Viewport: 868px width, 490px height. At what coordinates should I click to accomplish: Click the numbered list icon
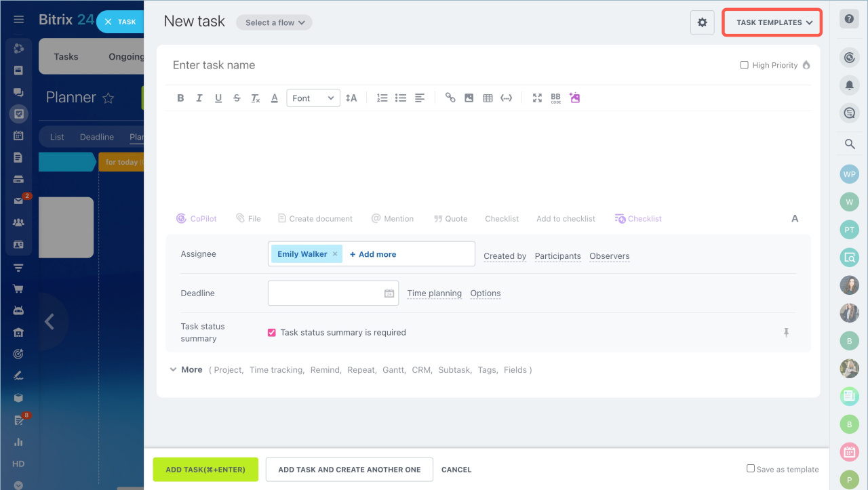coord(382,98)
